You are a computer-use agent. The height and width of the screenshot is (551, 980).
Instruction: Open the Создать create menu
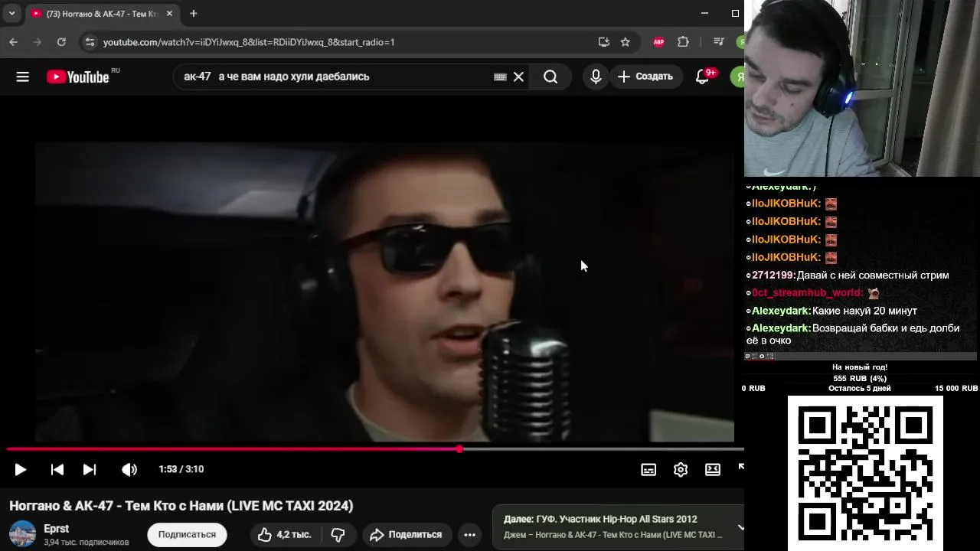click(645, 77)
